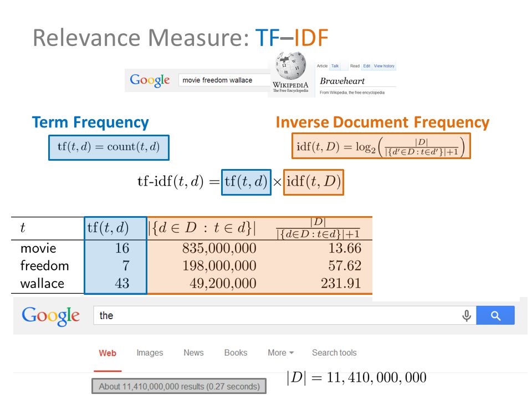Click the slide title 'Relevance Measure: TF–IDF'
Screen dimensions: 532x399
click(x=180, y=38)
